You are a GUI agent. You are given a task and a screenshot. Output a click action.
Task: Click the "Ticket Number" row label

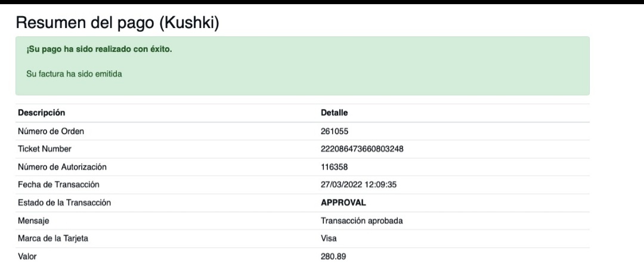45,149
